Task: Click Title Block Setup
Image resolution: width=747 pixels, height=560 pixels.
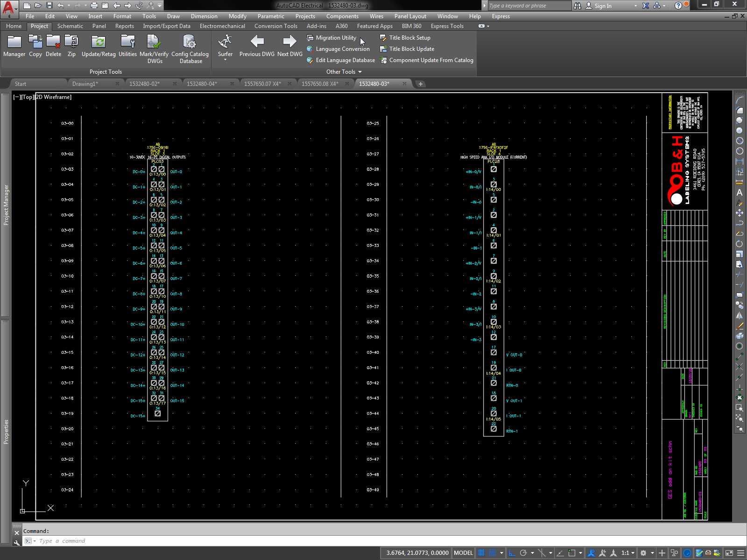Action: point(409,38)
